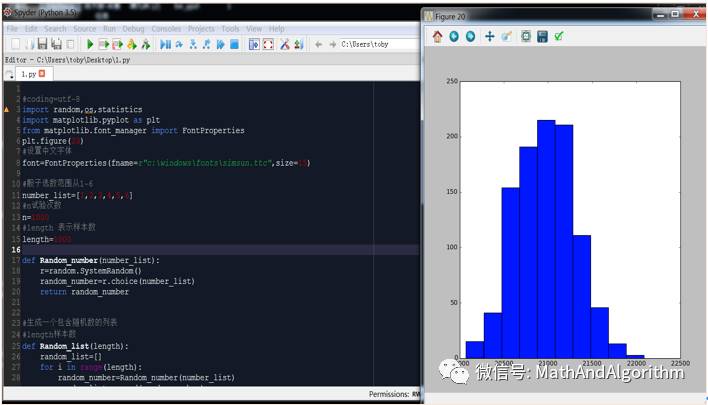
Task: Go forward to the next plot view
Action: 470,37
